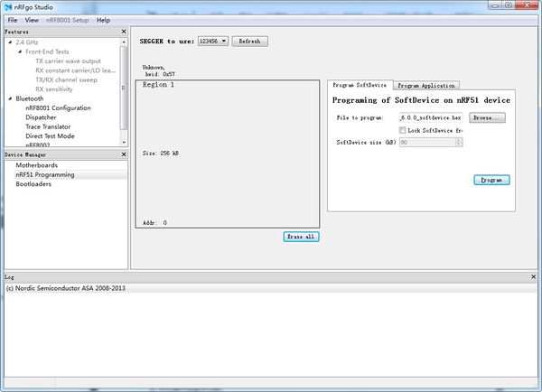Open Dispatcher feature

41,117
